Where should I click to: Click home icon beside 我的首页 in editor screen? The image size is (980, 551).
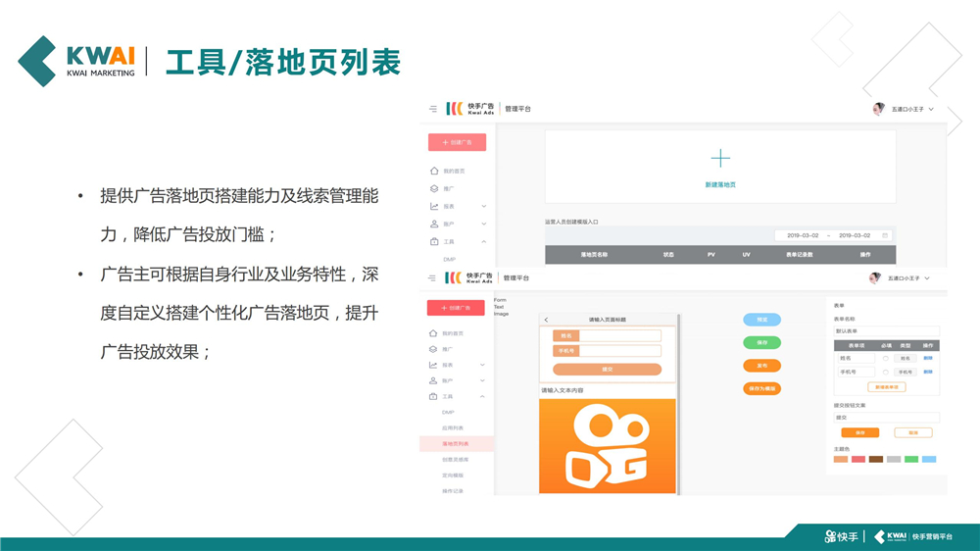click(x=433, y=333)
